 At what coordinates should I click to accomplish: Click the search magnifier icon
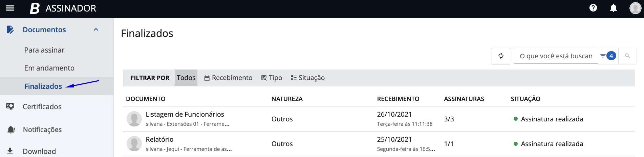[x=627, y=56]
